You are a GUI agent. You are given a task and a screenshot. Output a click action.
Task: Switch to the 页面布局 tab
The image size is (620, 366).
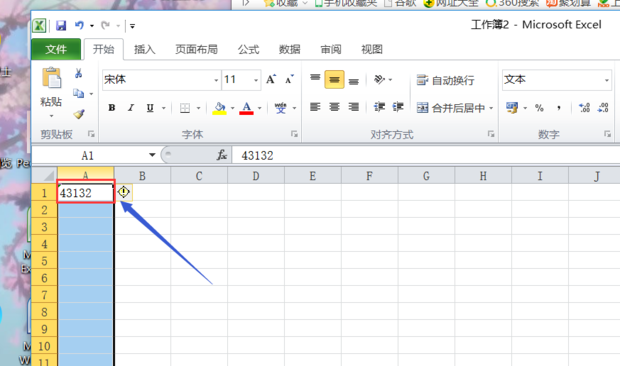[x=197, y=49]
